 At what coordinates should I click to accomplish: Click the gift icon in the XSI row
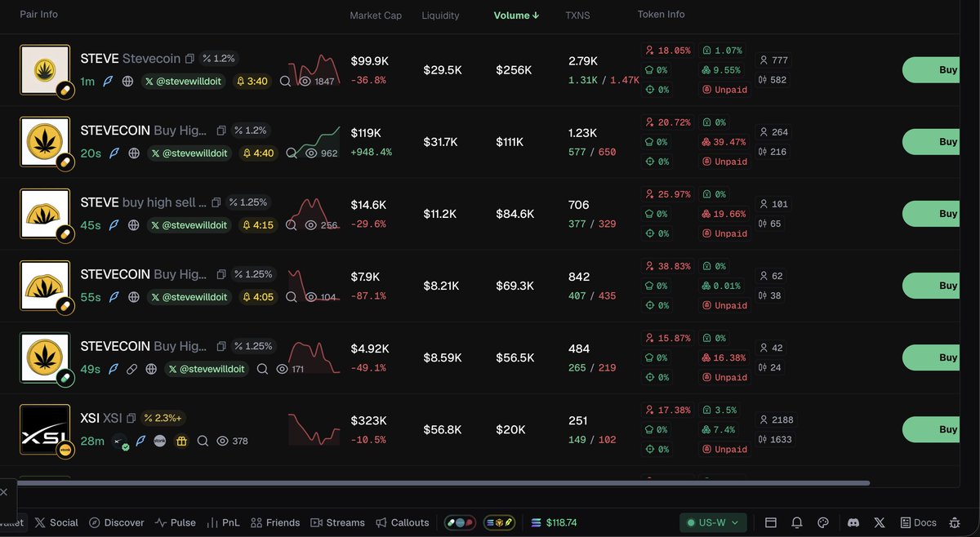click(x=181, y=441)
